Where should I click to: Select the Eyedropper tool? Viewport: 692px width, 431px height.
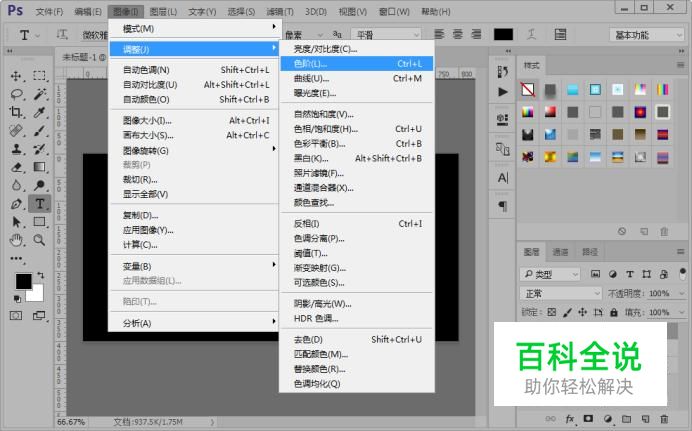pyautogui.click(x=40, y=112)
